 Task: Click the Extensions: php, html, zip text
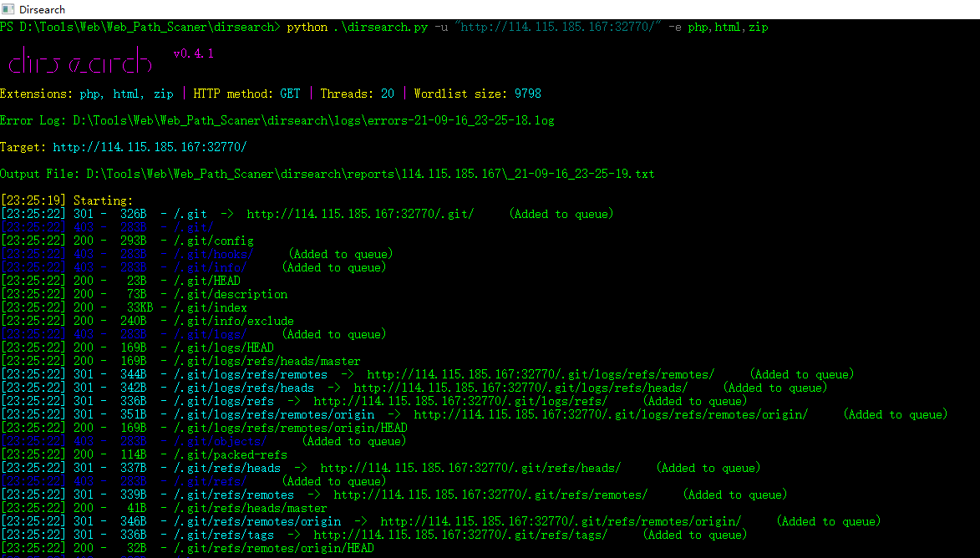tap(87, 94)
